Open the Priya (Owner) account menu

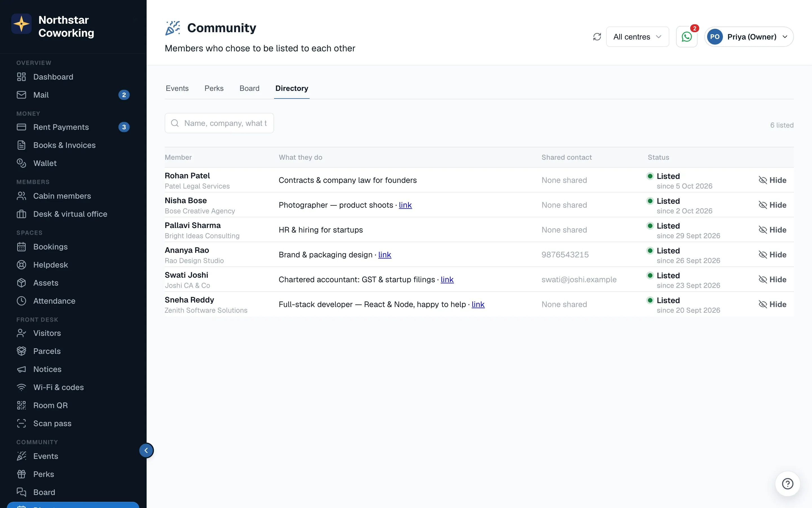pos(749,37)
